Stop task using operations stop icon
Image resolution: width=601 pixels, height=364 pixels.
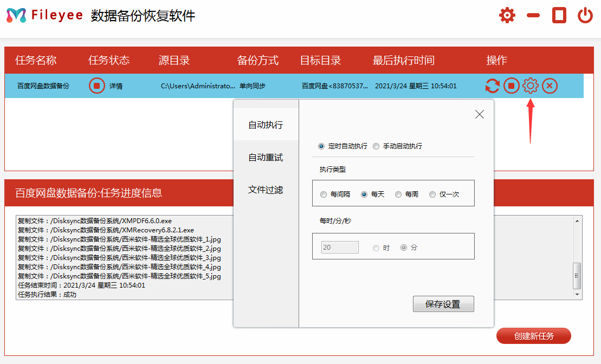[511, 86]
